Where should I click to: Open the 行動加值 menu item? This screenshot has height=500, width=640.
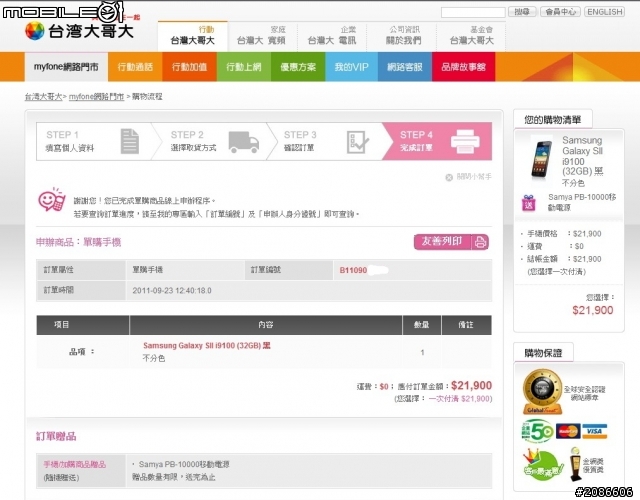coord(189,67)
